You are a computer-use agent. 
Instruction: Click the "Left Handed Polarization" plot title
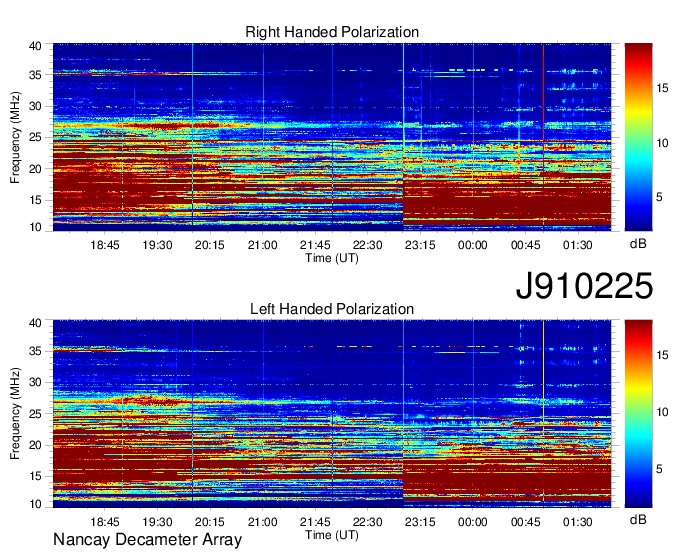click(x=332, y=309)
